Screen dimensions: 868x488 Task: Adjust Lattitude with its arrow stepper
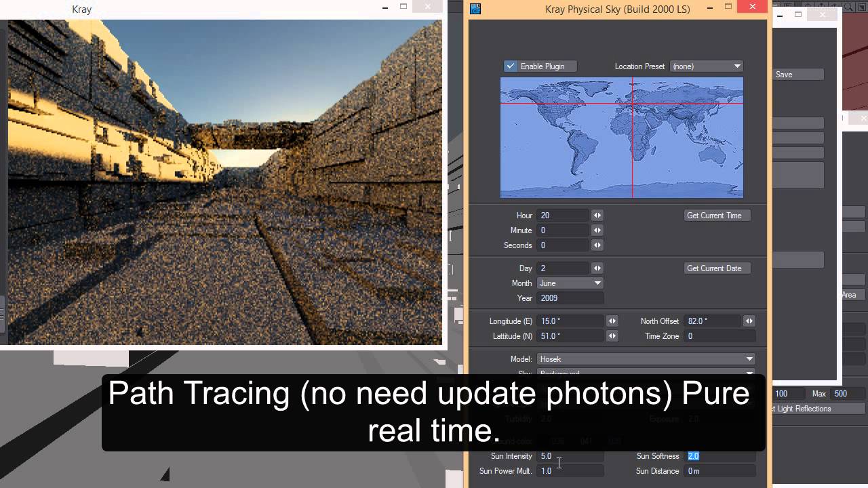(612, 336)
